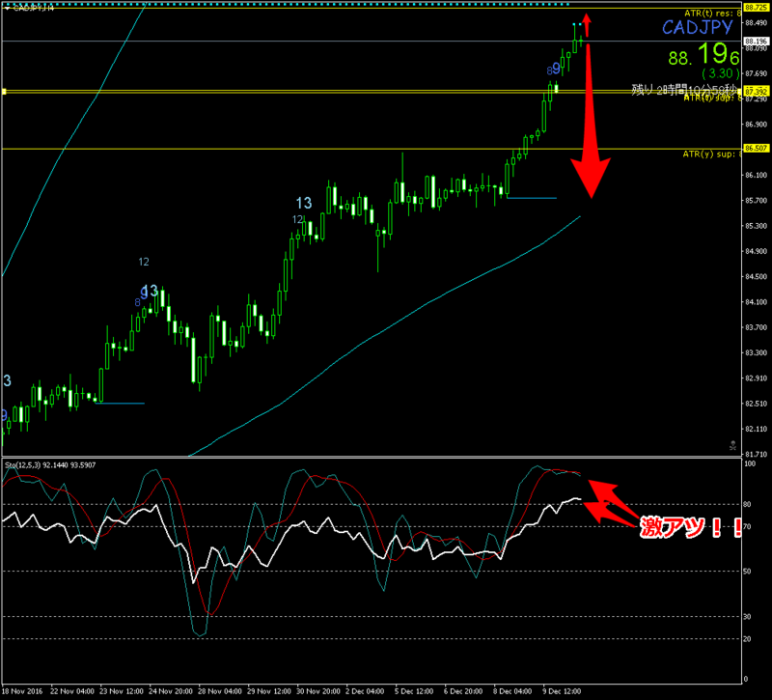The width and height of the screenshot is (772, 700).
Task: Click the current price label 88.196
Action: point(756,41)
